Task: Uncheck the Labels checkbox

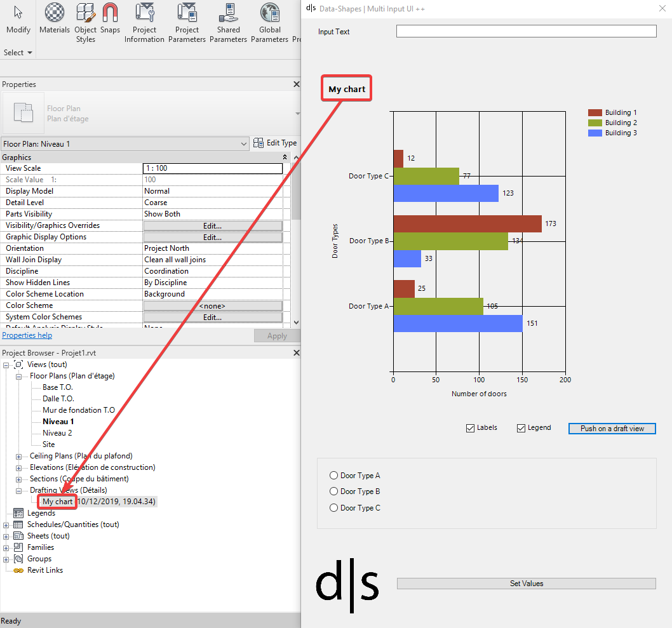Action: (x=470, y=429)
